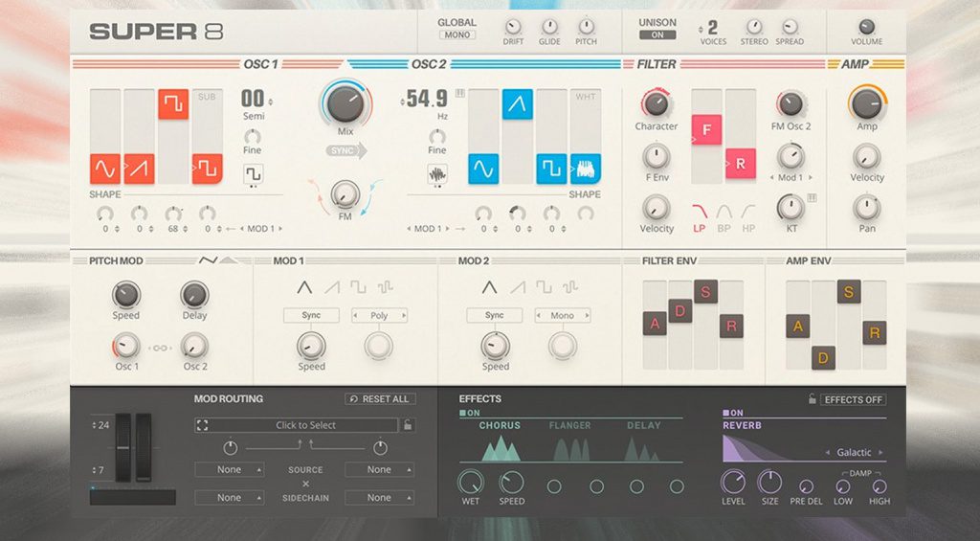
Task: Select the CHORUS effect tab
Action: [500, 425]
